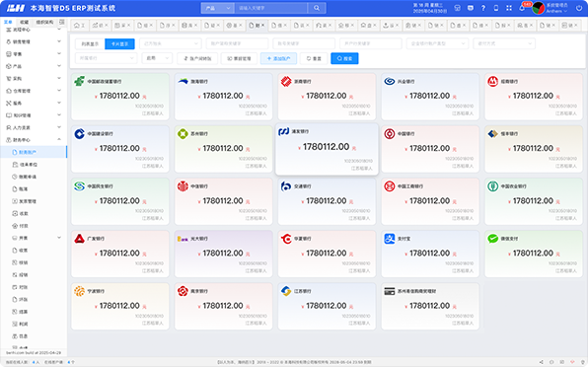Click the CITIC Bank (中信银行) logo

click(x=183, y=185)
